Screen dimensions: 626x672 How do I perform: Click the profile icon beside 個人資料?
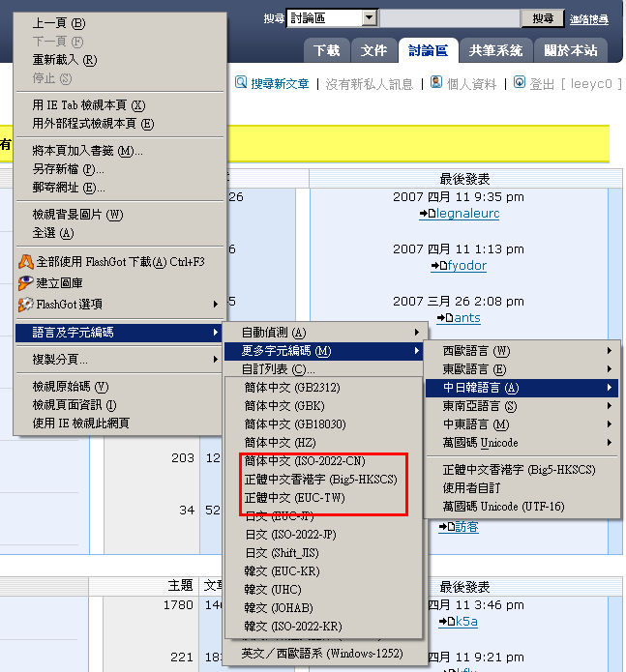[x=436, y=82]
